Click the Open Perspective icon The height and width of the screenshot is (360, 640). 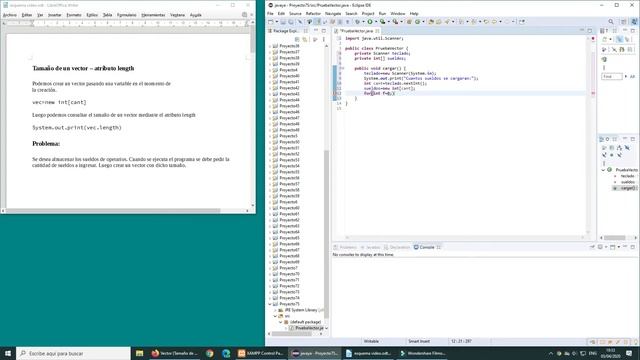click(x=624, y=22)
